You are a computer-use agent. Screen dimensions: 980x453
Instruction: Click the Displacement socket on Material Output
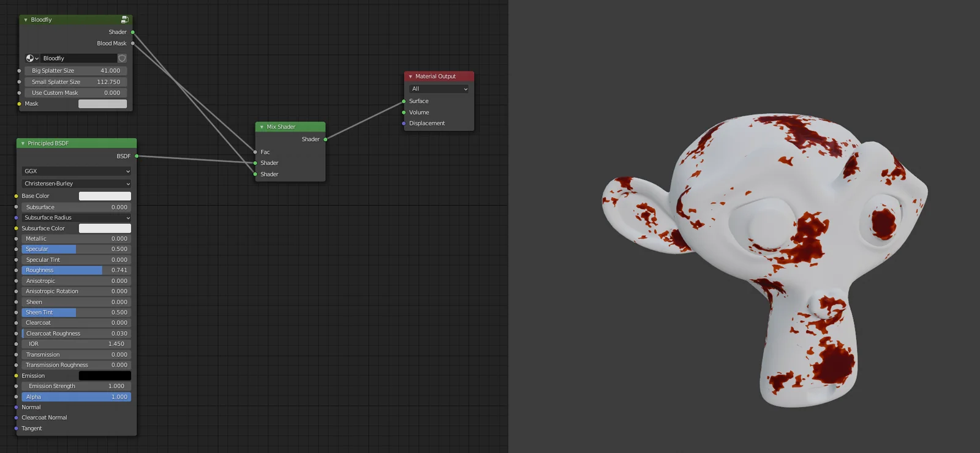pyautogui.click(x=404, y=124)
